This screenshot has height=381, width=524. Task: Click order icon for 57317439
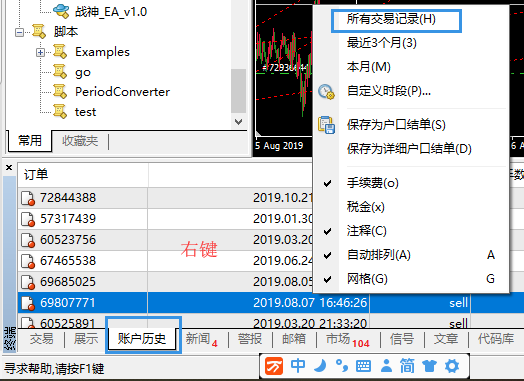[28, 219]
